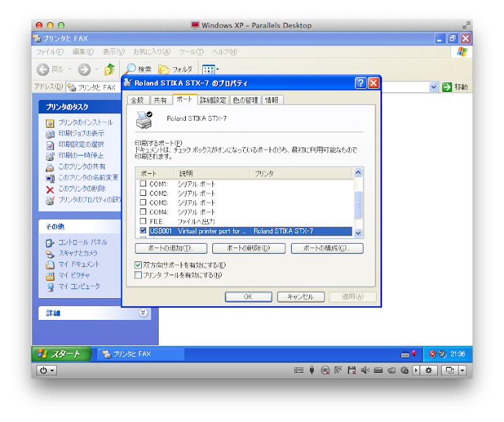Enable printer pooling (プリンタ プール) checkbox
The width and height of the screenshot is (504, 422).
138,275
